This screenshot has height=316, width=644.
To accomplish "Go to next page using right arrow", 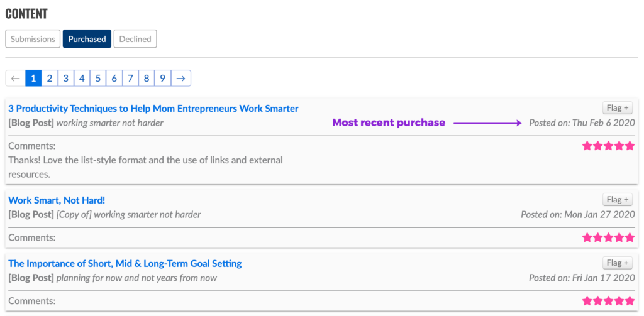I will [180, 79].
